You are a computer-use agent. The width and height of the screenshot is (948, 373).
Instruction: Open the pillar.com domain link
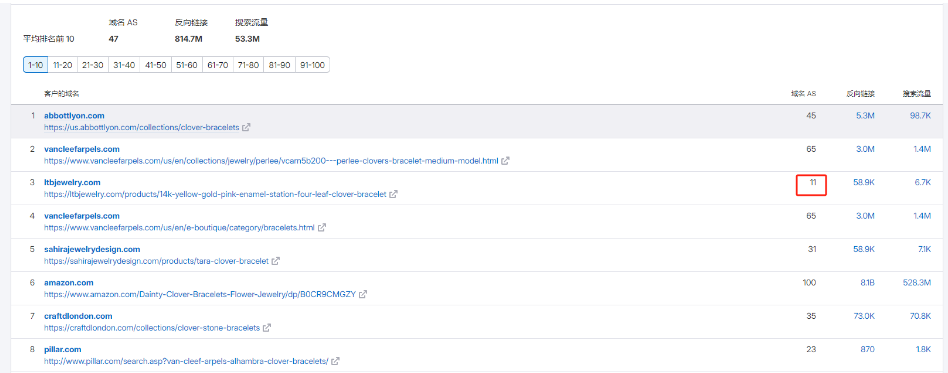tap(62, 349)
